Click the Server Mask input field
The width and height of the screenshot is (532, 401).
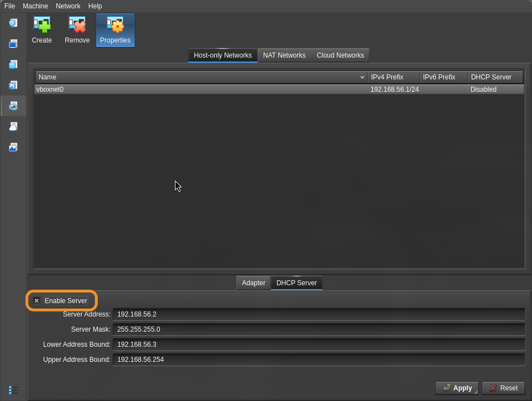point(319,329)
